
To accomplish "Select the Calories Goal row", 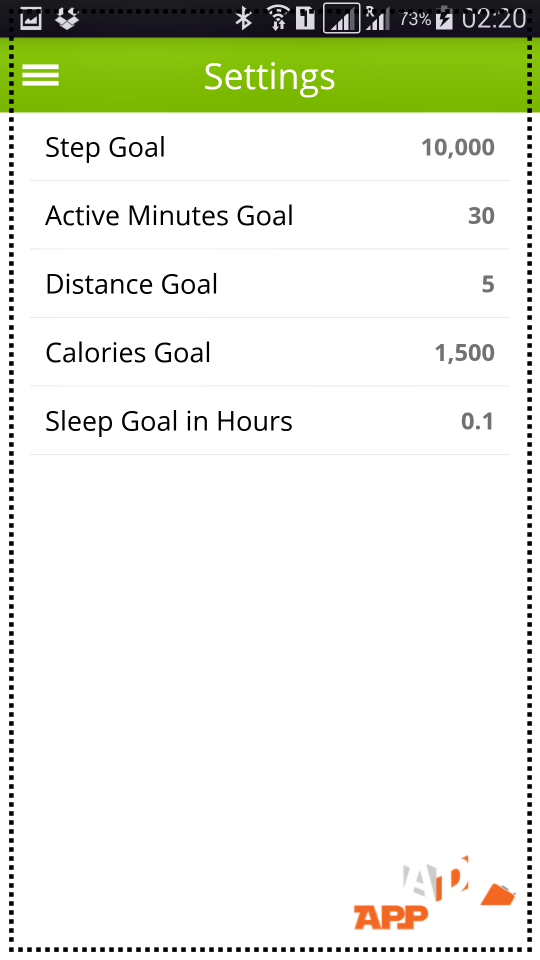I will 269,353.
